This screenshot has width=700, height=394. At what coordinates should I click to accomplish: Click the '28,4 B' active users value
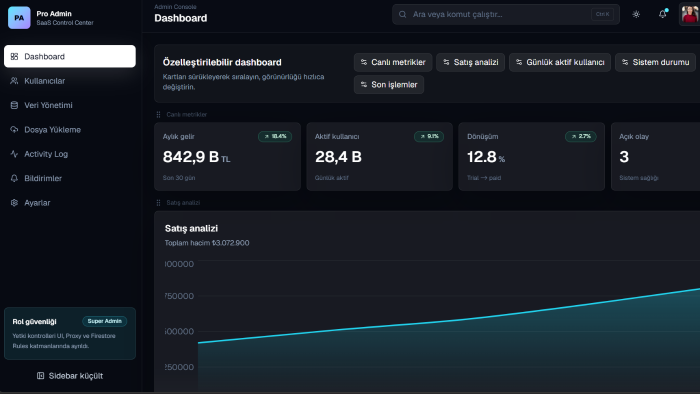(x=338, y=157)
